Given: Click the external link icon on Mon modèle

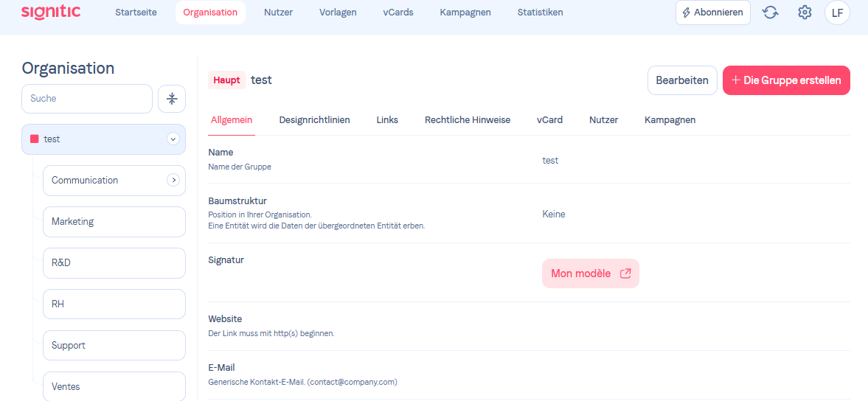Looking at the screenshot, I should coord(625,273).
